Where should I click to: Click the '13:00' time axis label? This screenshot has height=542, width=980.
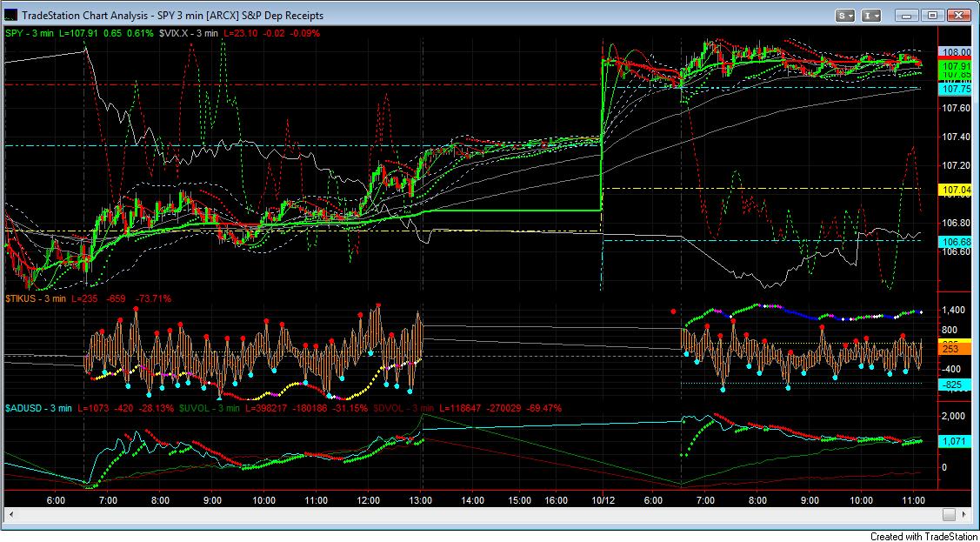pyautogui.click(x=423, y=500)
